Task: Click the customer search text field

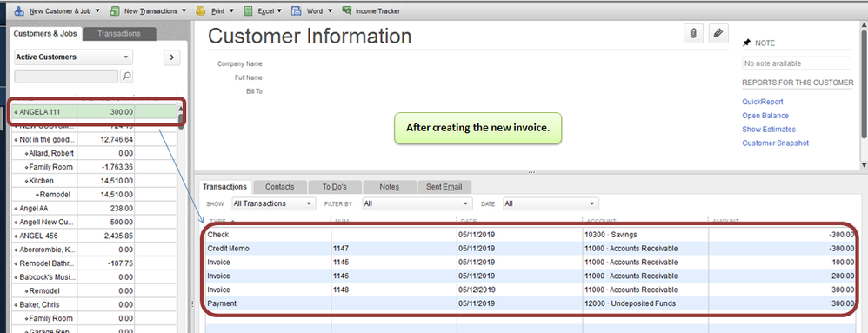Action: point(66,76)
